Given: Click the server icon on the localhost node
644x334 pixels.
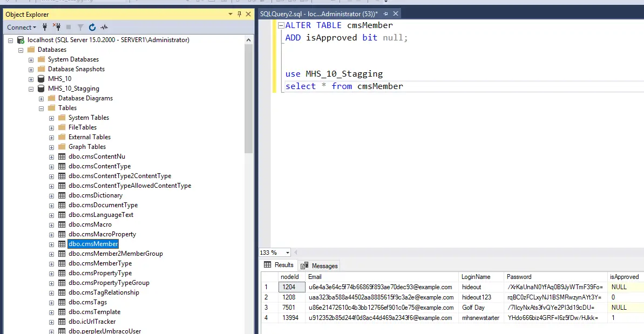Looking at the screenshot, I should click(21, 39).
